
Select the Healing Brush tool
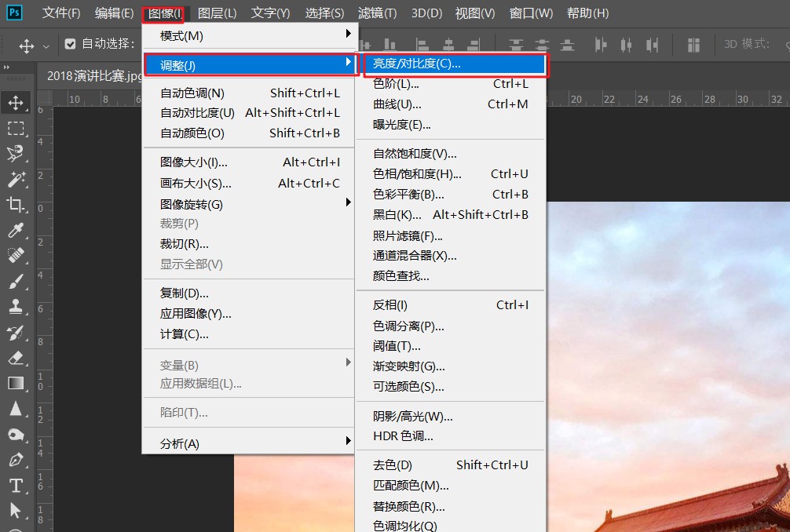[16, 255]
